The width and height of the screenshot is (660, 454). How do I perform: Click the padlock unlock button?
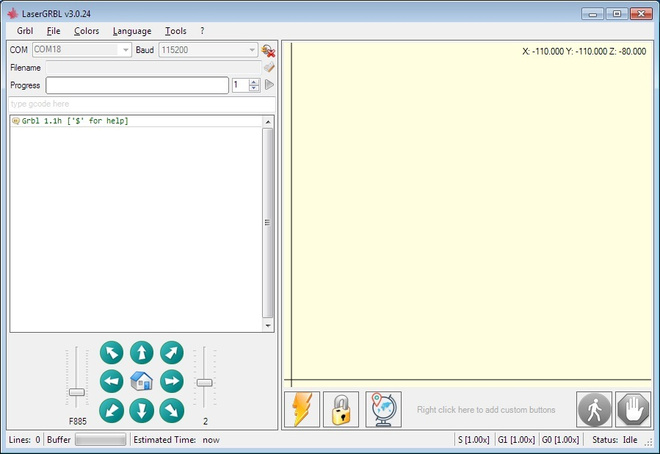(341, 409)
